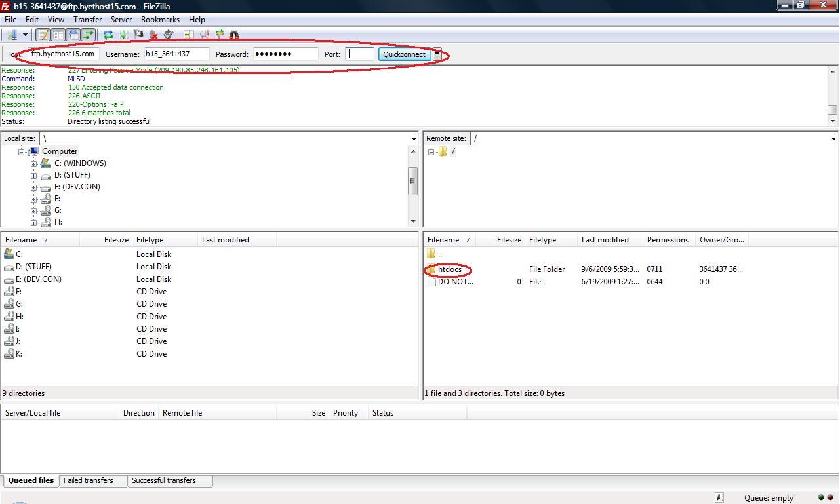Toggle the message log display
The image size is (840, 504).
(x=43, y=35)
